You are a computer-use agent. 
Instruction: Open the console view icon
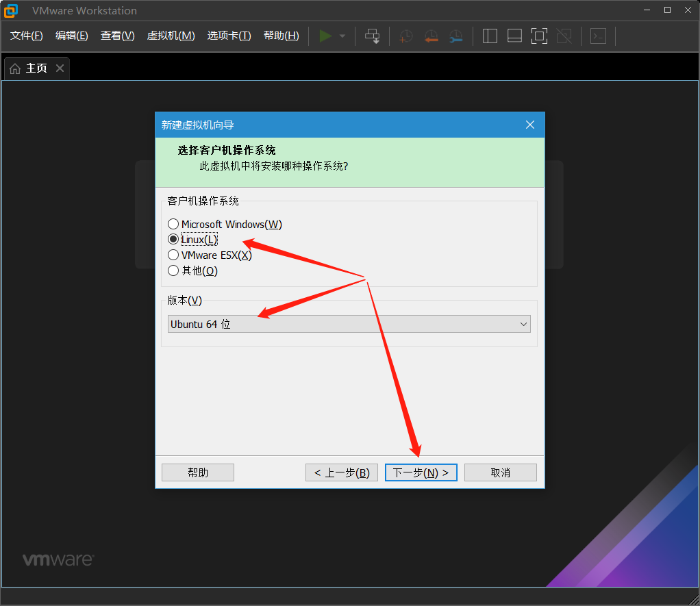(598, 36)
